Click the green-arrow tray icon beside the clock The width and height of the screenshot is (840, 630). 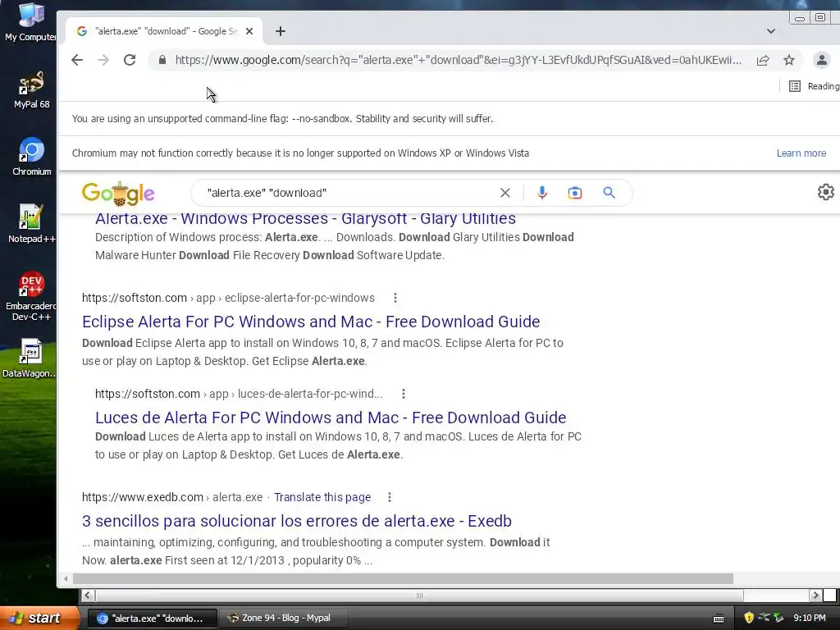pyautogui.click(x=778, y=618)
